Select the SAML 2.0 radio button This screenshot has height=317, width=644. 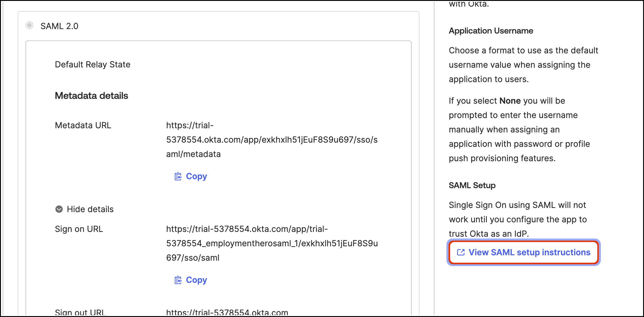click(29, 25)
